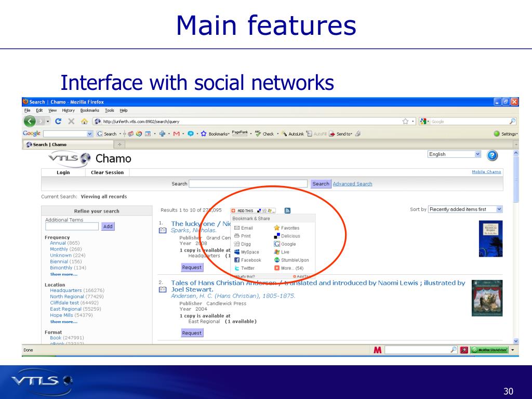Open the Sort by dropdown
The height and width of the screenshot is (399, 532).
pyautogui.click(x=465, y=209)
